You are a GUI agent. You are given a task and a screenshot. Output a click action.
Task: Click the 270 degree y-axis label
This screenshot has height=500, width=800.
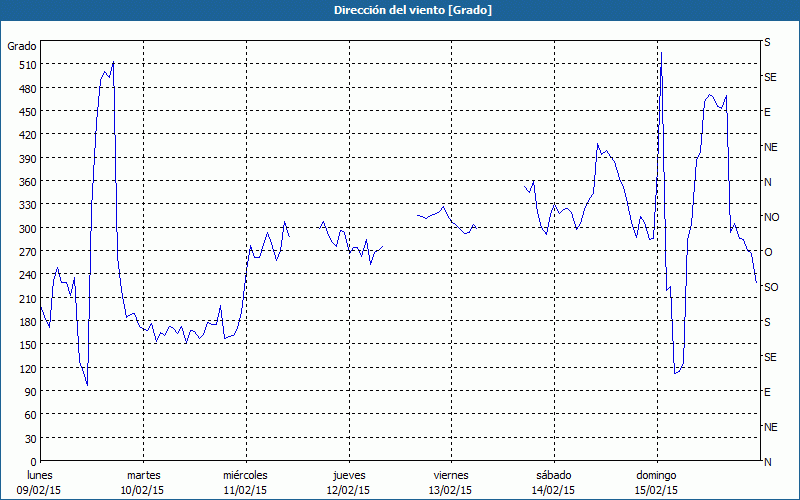26,252
